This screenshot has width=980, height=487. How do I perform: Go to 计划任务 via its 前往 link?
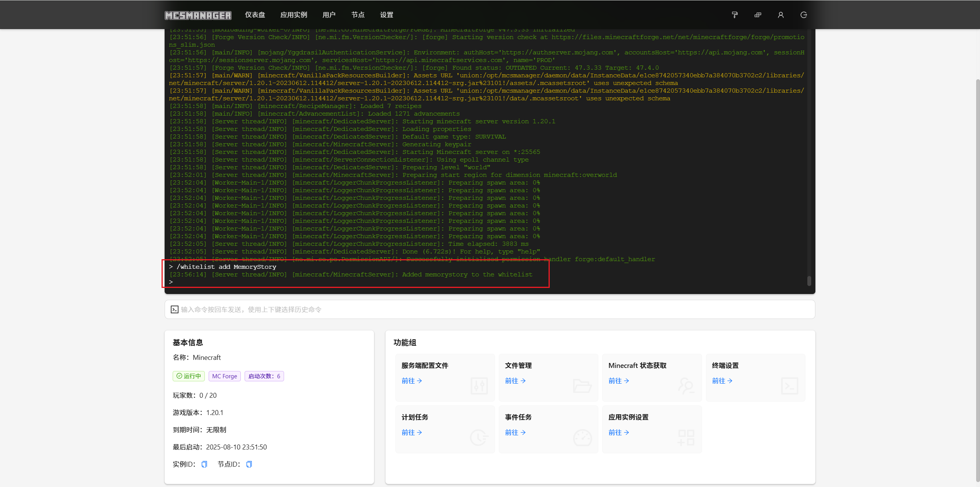tap(412, 432)
